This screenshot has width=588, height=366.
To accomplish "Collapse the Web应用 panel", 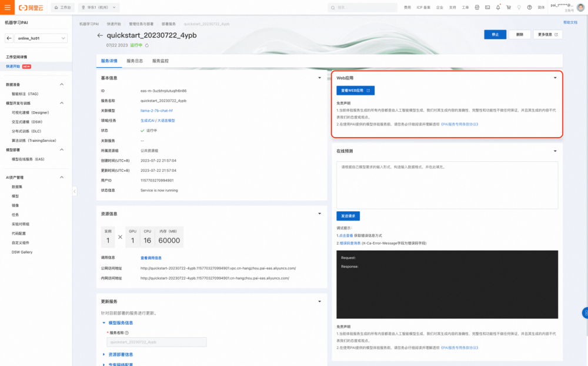I will [555, 78].
